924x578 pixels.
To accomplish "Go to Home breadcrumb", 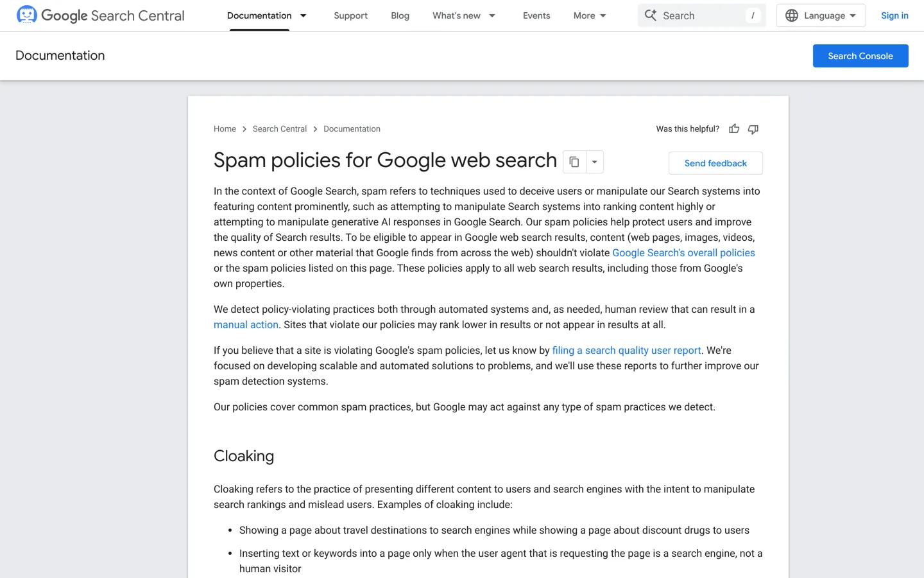I will click(225, 129).
